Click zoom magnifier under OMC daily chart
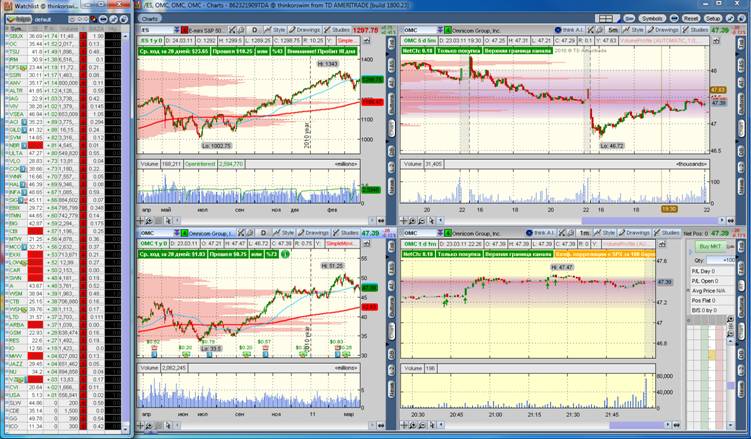The width and height of the screenshot is (751, 439). coord(149,425)
